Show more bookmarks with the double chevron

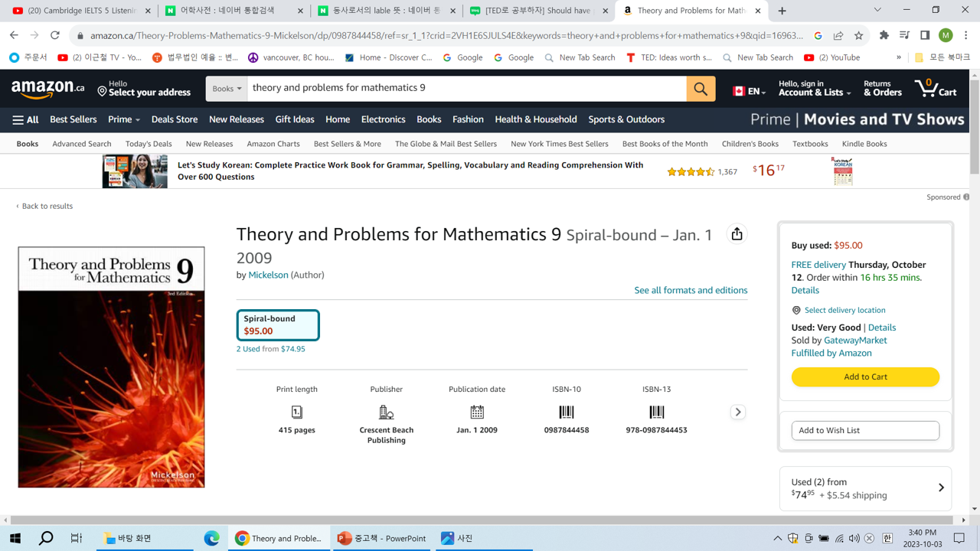[898, 57]
